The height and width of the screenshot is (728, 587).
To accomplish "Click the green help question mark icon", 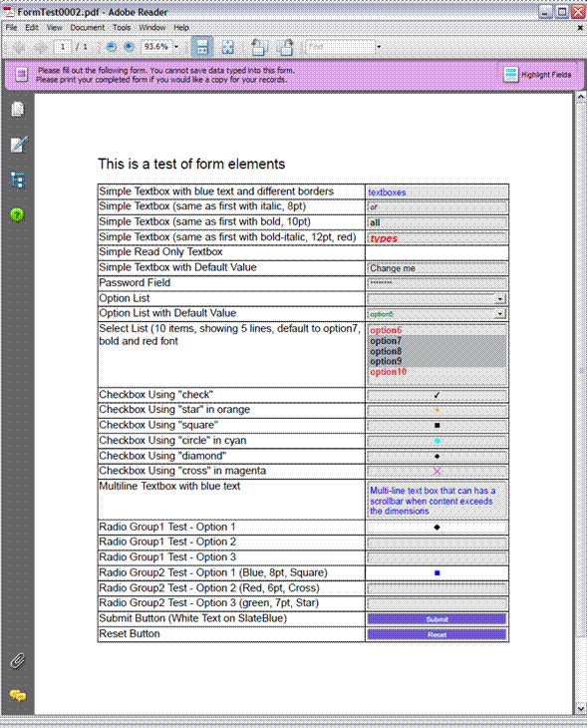I will point(17,214).
